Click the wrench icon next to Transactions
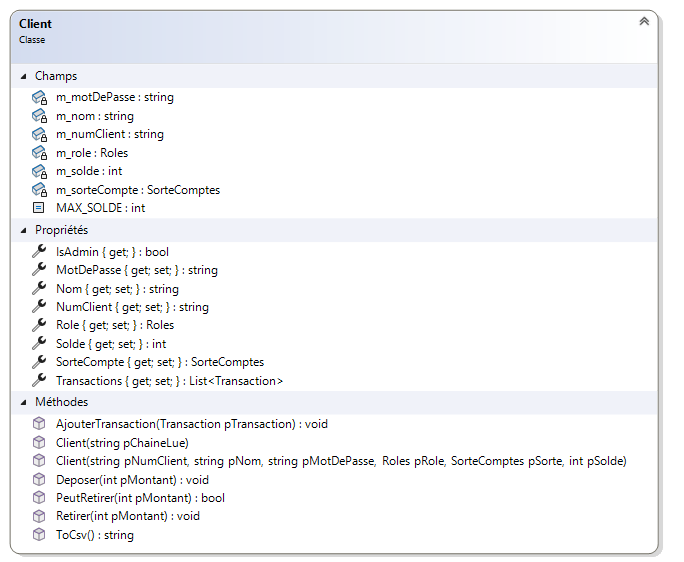This screenshot has width=684, height=562. (x=39, y=381)
